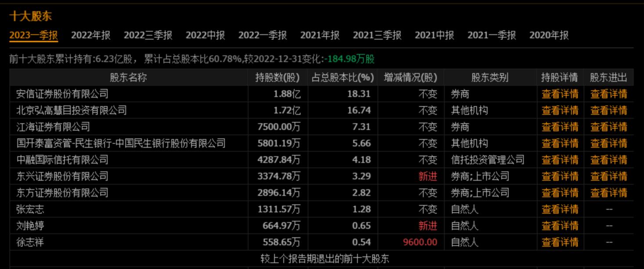Click the 4287.84万 holding value

[279, 160]
